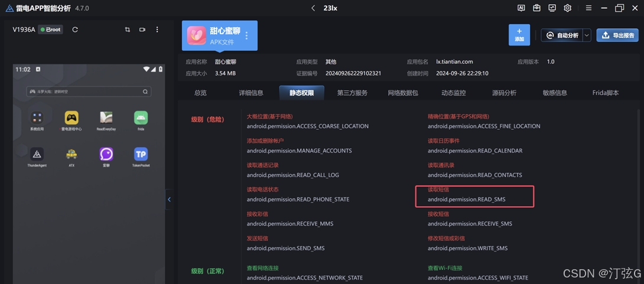Select the WRITE_SMS permission text
This screenshot has width=644, height=284.
point(467,249)
